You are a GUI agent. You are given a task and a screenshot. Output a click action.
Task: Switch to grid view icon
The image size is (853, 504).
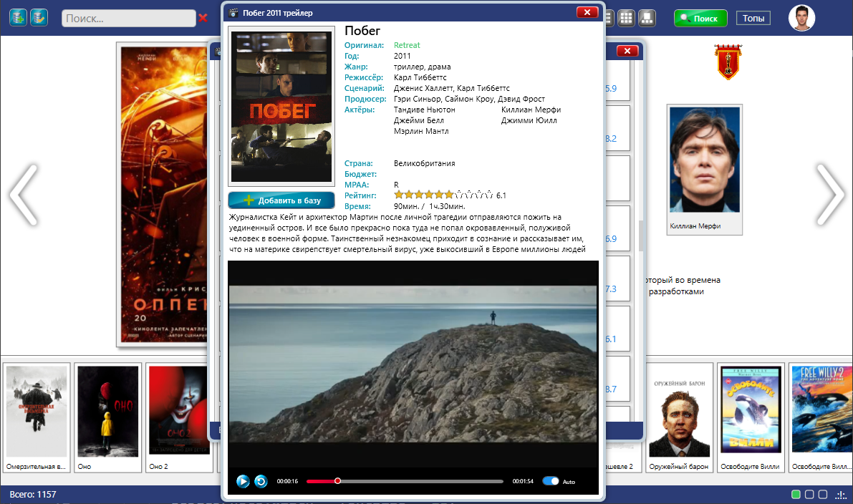(x=626, y=18)
